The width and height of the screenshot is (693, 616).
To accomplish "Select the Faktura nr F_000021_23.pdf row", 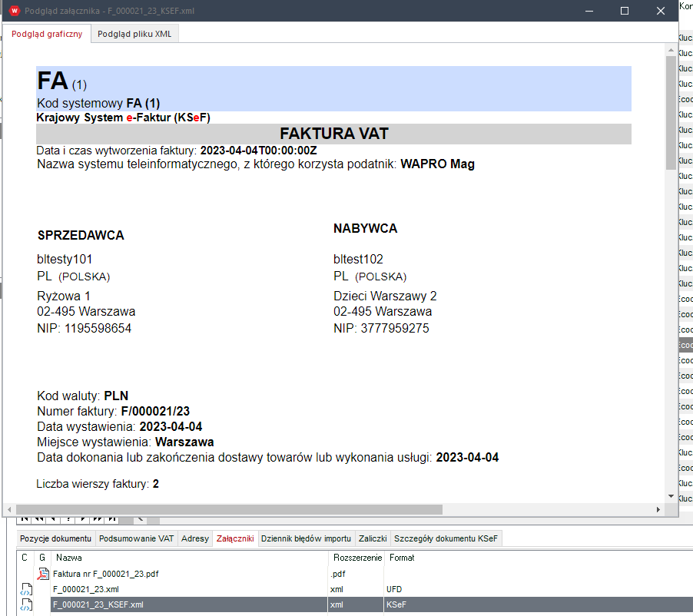I will pos(106,574).
